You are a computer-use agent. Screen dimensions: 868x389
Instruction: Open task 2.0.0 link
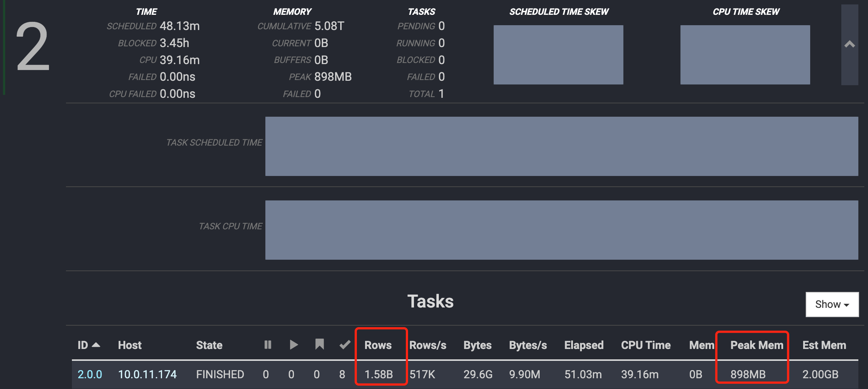[90, 374]
